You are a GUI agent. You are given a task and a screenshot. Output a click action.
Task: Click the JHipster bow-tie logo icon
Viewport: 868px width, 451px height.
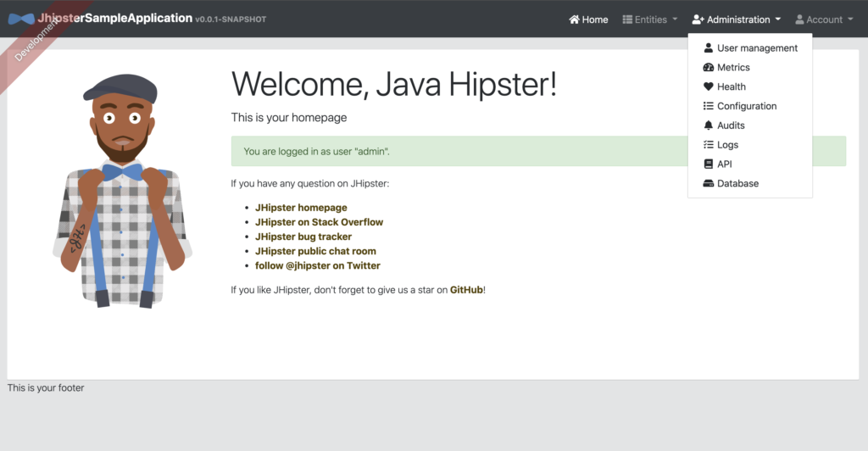pos(21,19)
